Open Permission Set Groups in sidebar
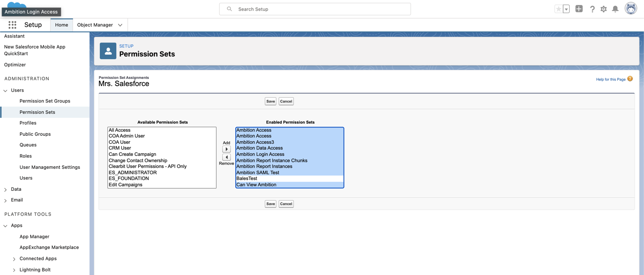Image resolution: width=644 pixels, height=275 pixels. click(x=45, y=101)
